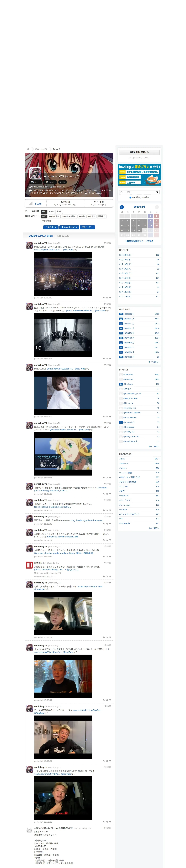Select 朝→夜 tweet sort order
The image size is (186, 868).
[51, 212]
